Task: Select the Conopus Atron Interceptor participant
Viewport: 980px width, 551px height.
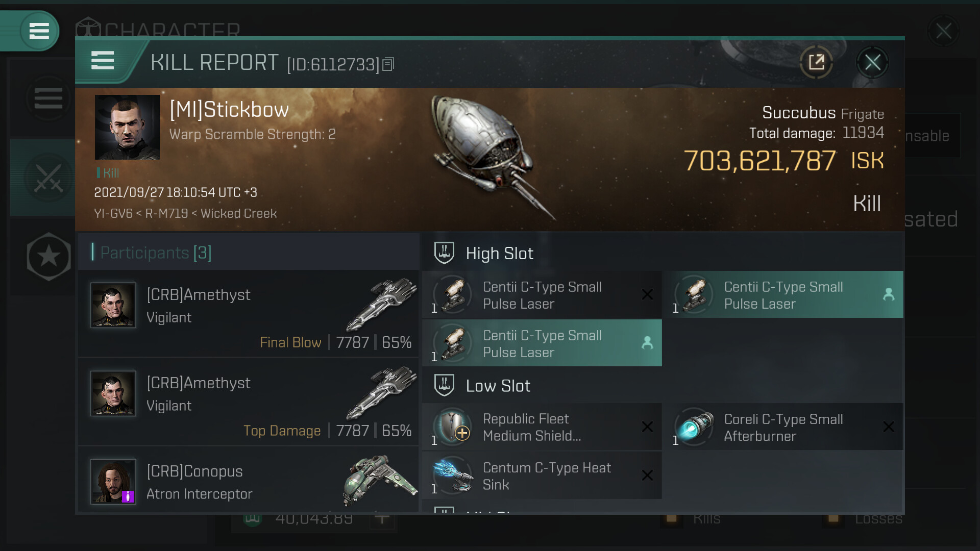Action: pyautogui.click(x=249, y=482)
